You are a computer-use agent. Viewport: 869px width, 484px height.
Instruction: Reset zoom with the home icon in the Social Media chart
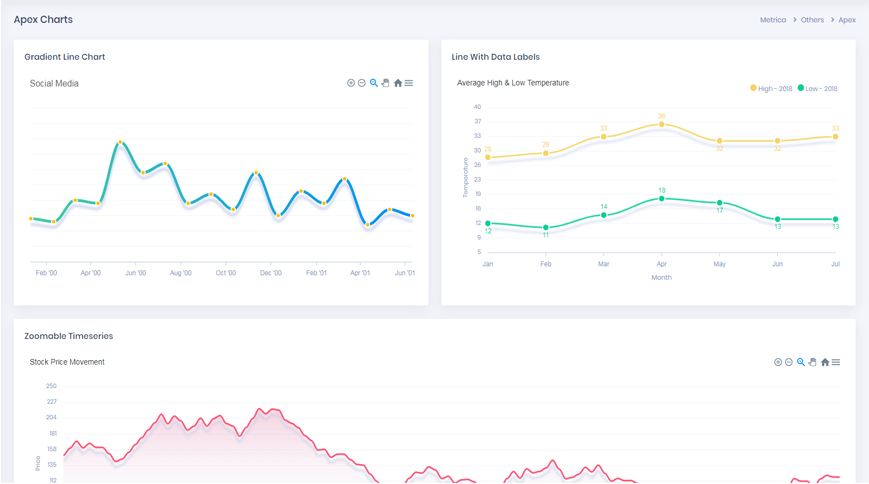(398, 83)
